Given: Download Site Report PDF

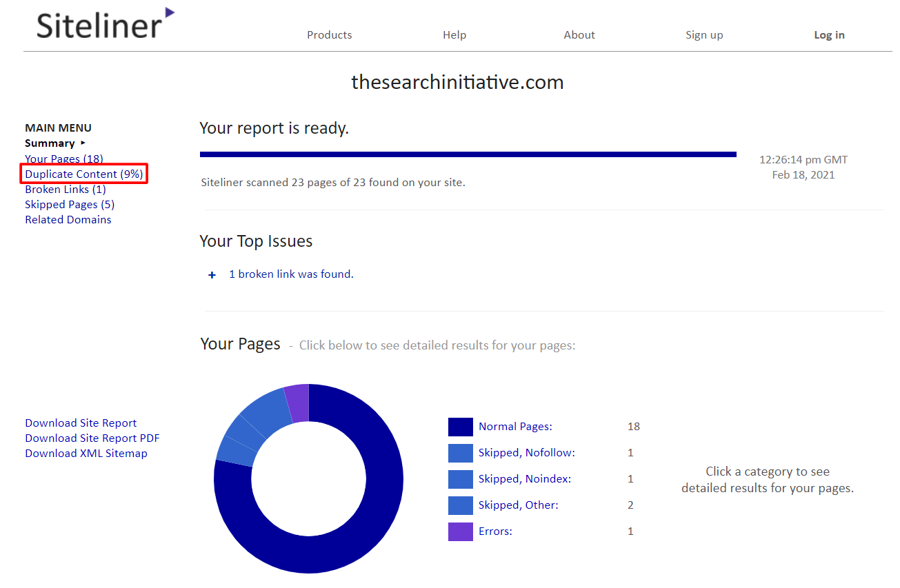Looking at the screenshot, I should pyautogui.click(x=92, y=438).
